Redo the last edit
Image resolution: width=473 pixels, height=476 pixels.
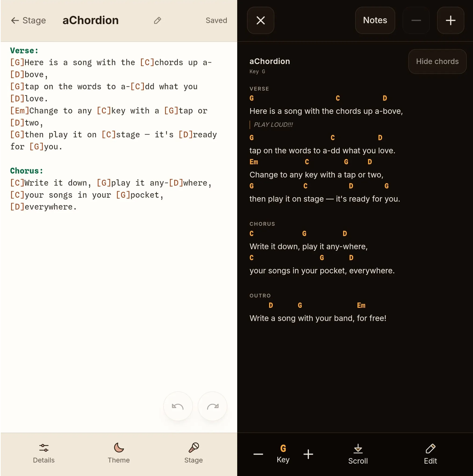click(x=213, y=406)
